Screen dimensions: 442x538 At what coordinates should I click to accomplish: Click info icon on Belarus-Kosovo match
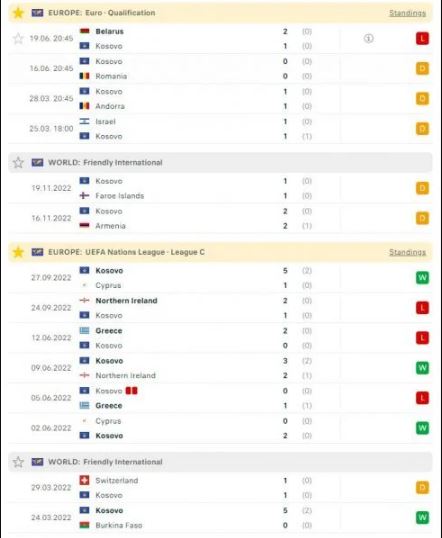pyautogui.click(x=369, y=38)
